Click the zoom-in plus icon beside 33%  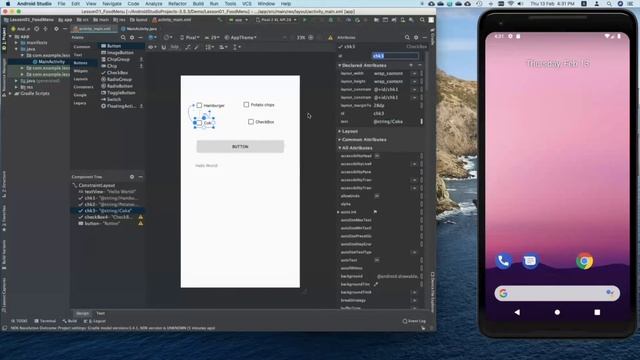coord(311,38)
